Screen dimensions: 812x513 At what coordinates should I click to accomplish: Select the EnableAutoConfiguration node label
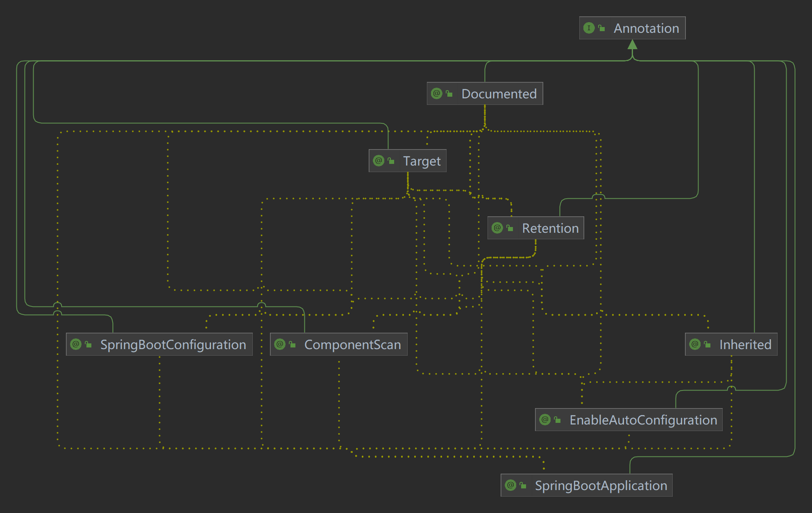643,420
